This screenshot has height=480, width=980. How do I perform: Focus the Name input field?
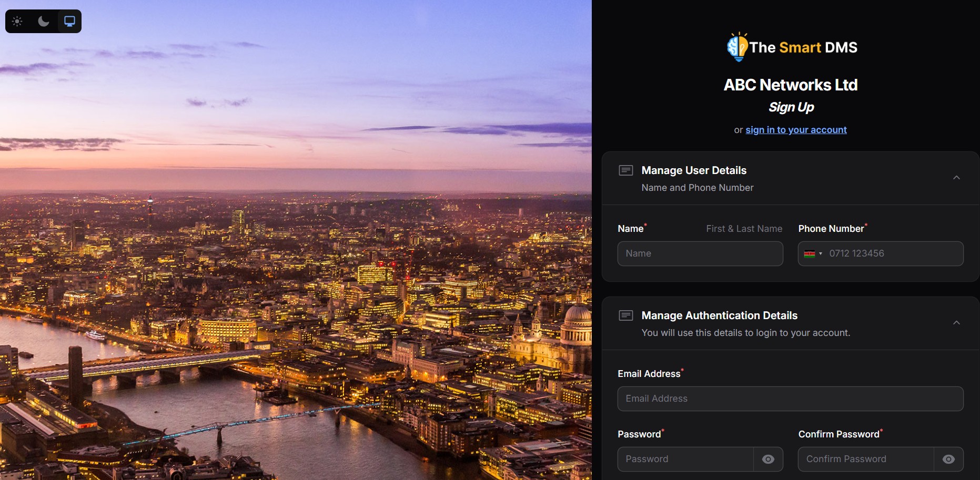(x=700, y=254)
